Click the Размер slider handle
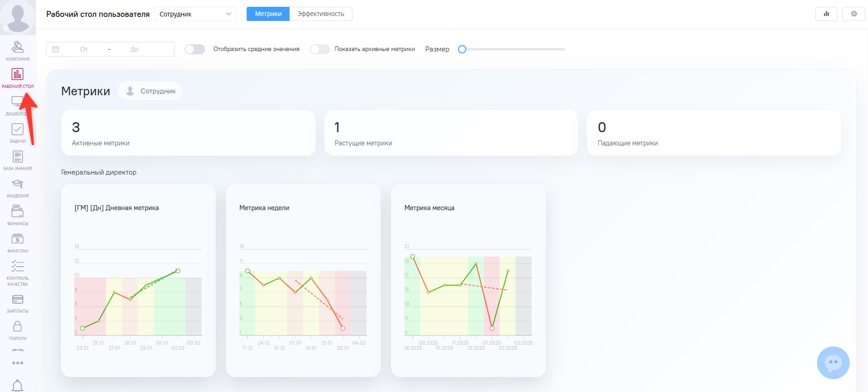 click(462, 49)
